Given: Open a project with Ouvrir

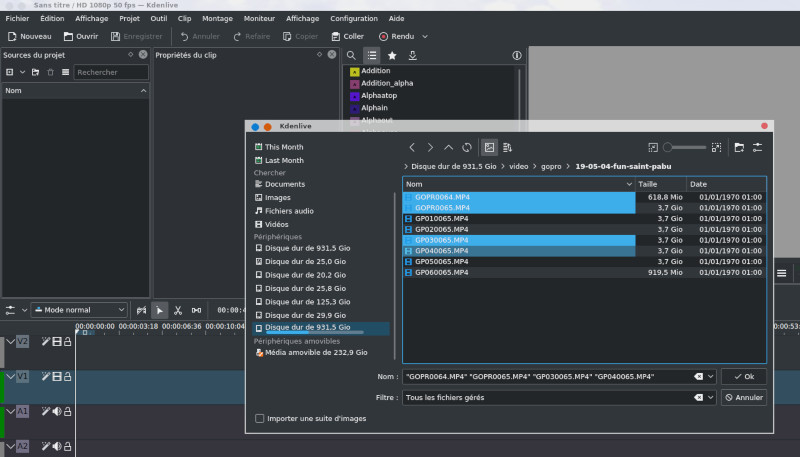Looking at the screenshot, I should pos(81,36).
